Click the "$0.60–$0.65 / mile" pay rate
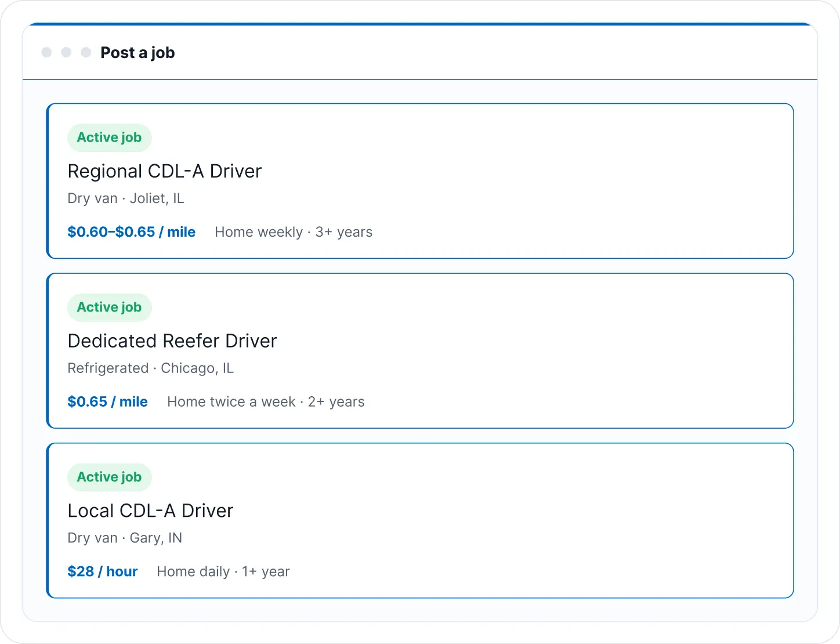 (132, 232)
